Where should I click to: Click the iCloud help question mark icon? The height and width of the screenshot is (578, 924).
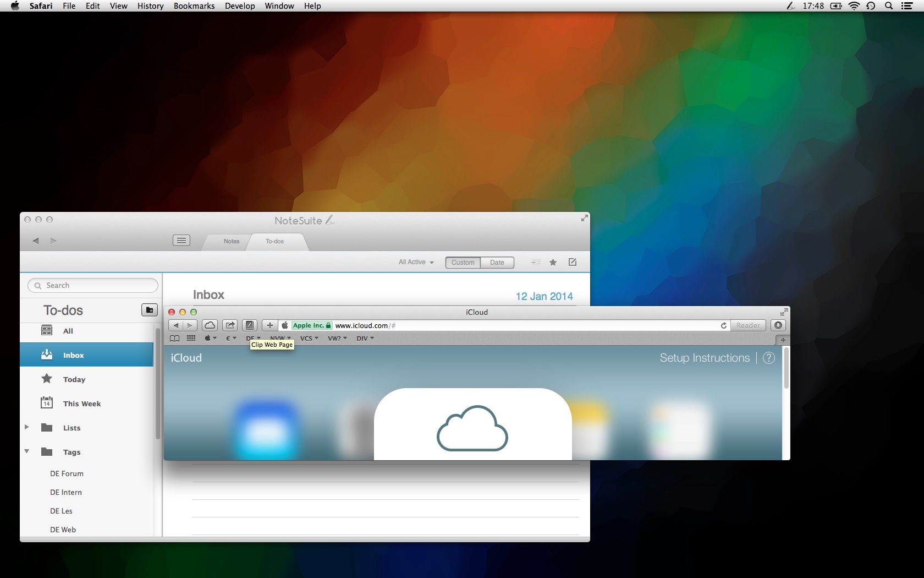coord(769,358)
